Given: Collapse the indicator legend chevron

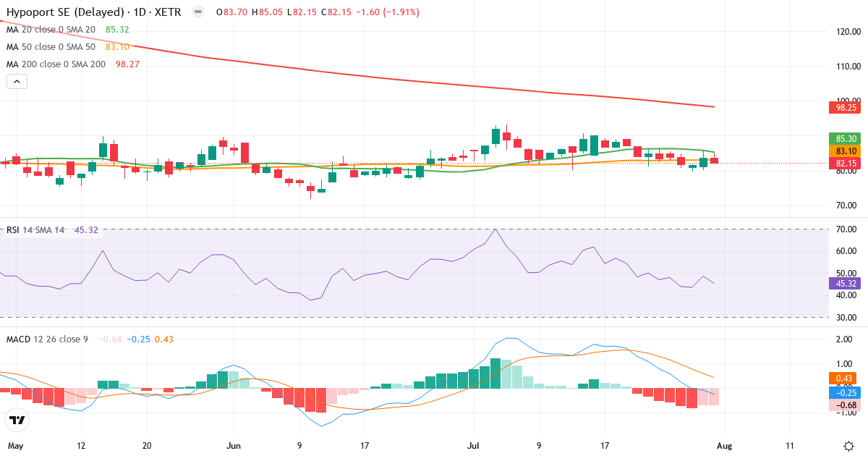Looking at the screenshot, I should point(17,81).
